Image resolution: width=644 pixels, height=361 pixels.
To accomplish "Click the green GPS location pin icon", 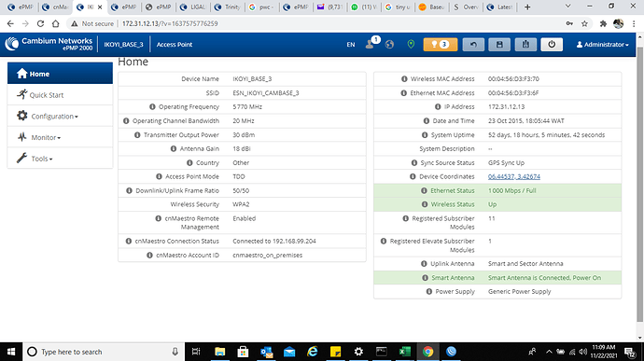I will 411,45.
